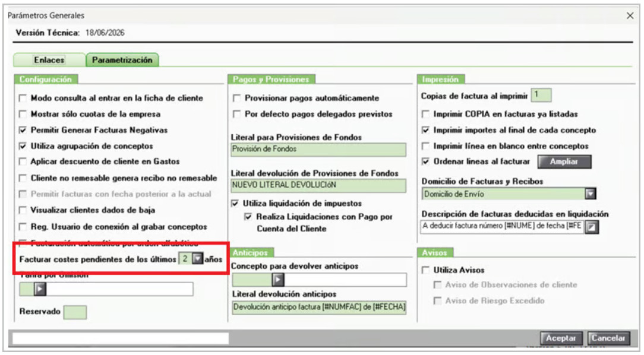Check Cliente no remesable genera recibo no remesable
Viewport: 644px width, 355px height.
click(23, 178)
